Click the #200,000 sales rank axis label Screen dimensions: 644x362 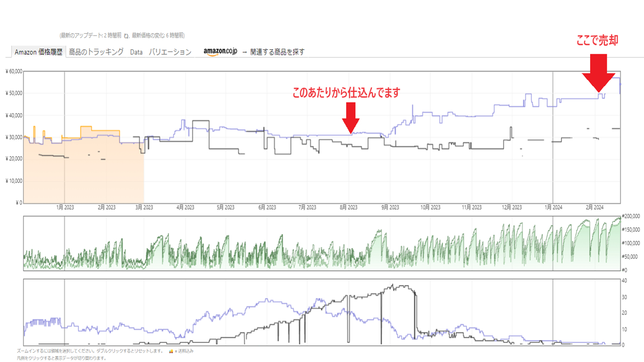click(x=631, y=216)
